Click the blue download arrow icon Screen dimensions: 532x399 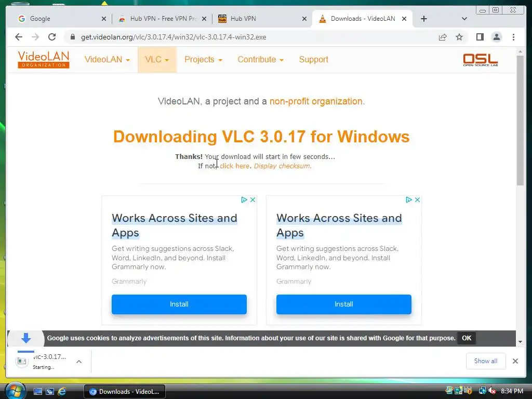coord(26,338)
